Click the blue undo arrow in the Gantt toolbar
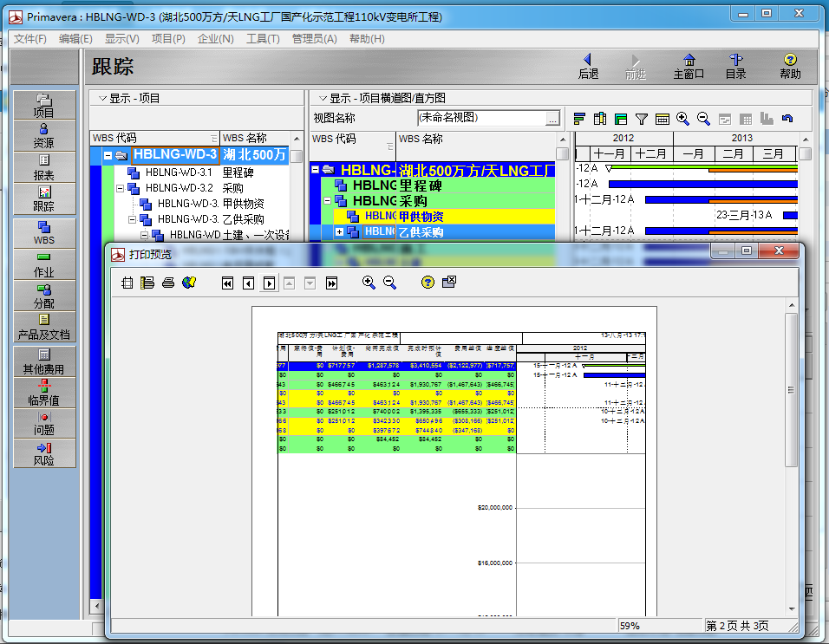The width and height of the screenshot is (829, 644). [x=787, y=119]
